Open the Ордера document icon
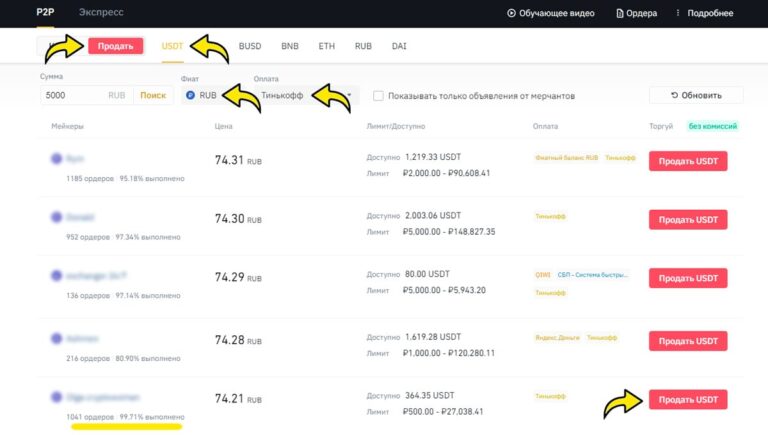This screenshot has height=435, width=768. coord(620,13)
